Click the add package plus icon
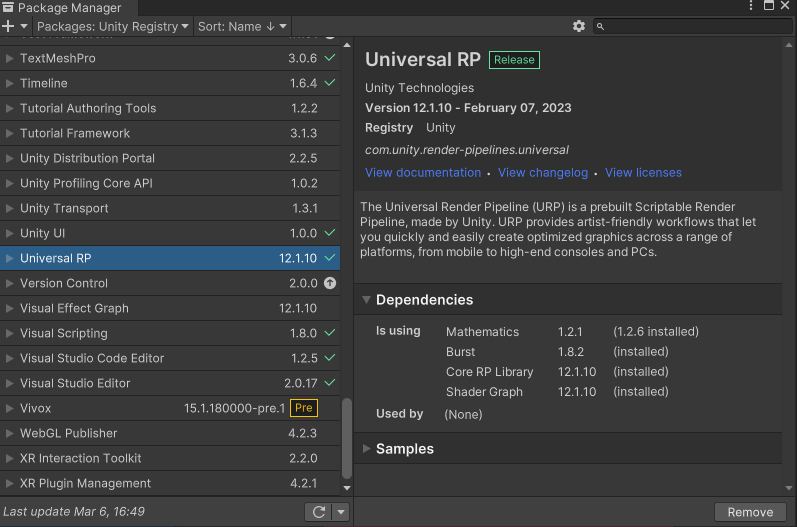The height and width of the screenshot is (527, 797). click(8, 26)
